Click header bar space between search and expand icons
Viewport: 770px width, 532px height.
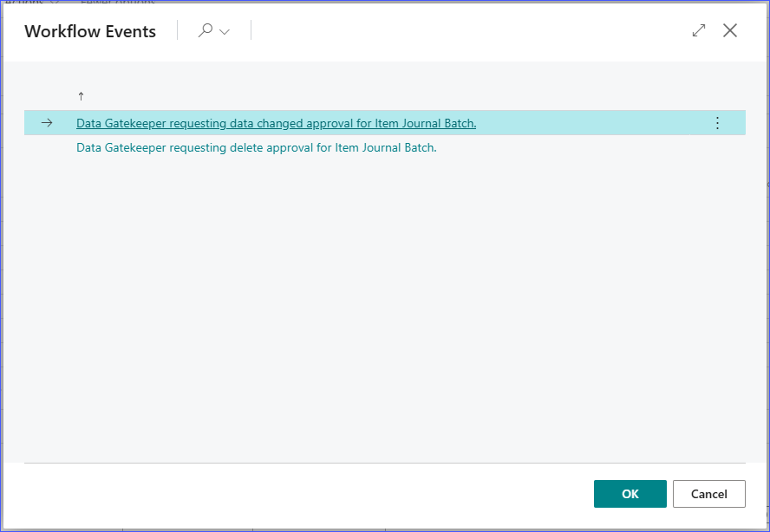tap(468, 31)
